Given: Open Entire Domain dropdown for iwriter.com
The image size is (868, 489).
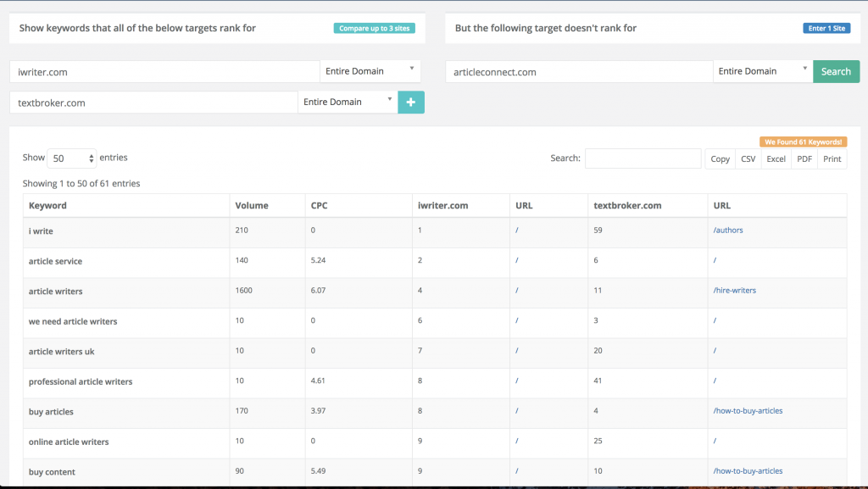Looking at the screenshot, I should point(370,71).
